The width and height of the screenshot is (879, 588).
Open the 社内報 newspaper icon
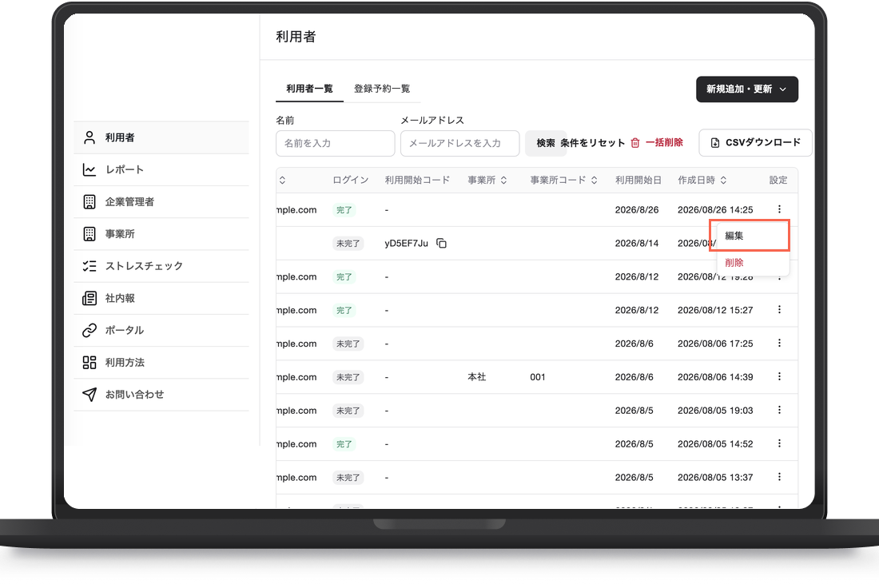(89, 298)
